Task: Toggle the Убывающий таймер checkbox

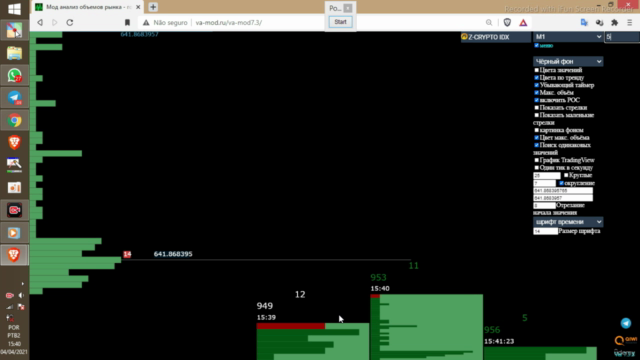Action: (x=537, y=85)
